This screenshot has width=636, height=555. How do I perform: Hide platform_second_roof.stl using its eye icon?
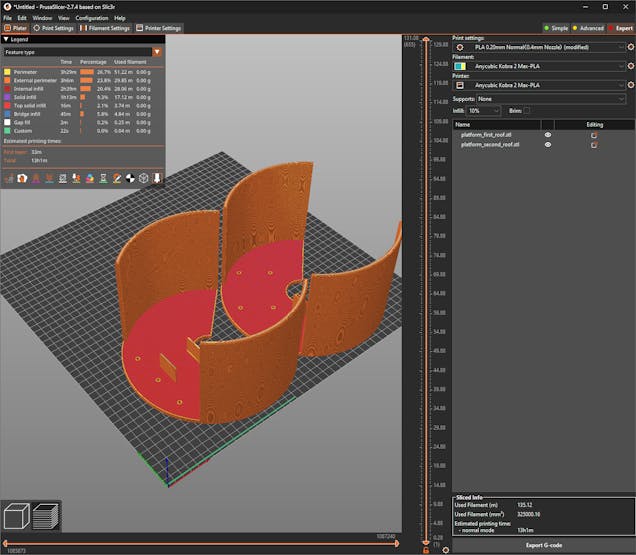pyautogui.click(x=547, y=145)
